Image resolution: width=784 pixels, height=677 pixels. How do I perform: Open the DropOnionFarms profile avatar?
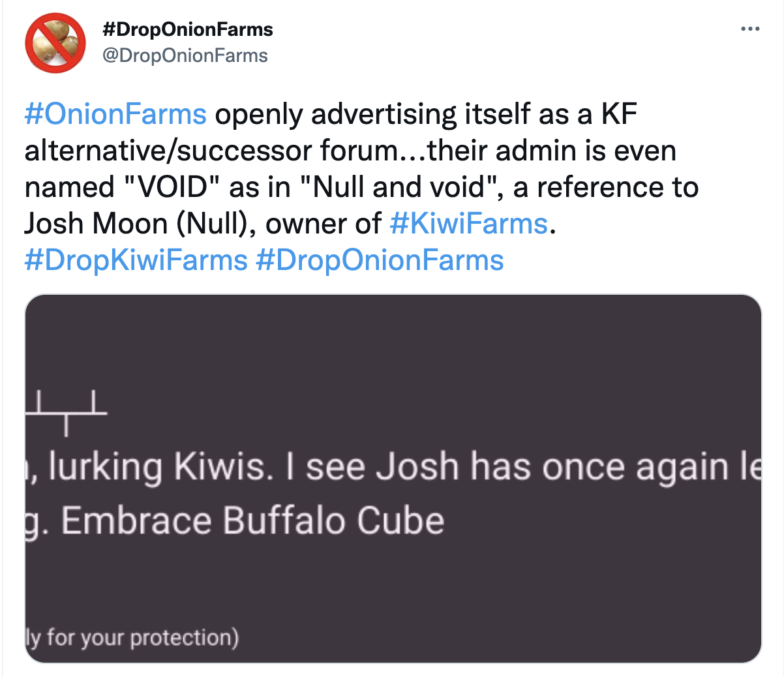[x=55, y=43]
